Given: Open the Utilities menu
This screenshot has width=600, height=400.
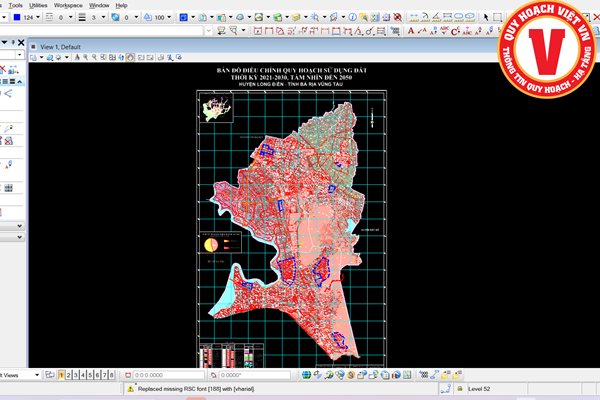Looking at the screenshot, I should coord(38,5).
